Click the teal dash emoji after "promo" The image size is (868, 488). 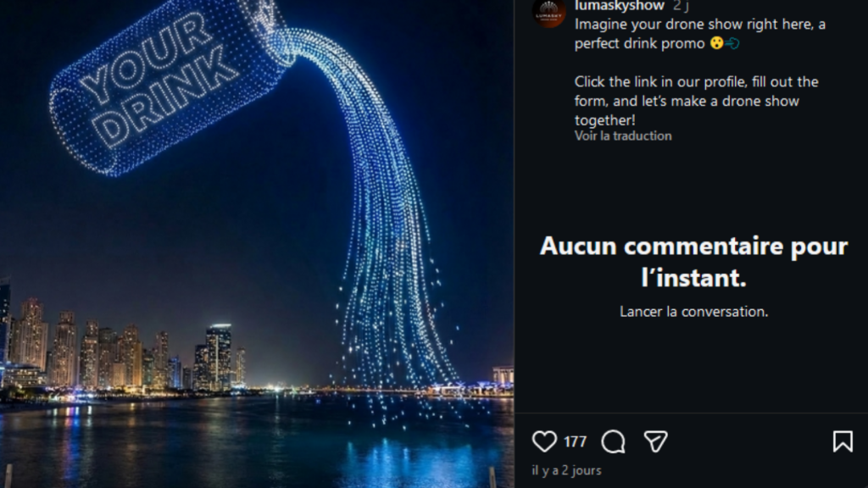(x=732, y=43)
